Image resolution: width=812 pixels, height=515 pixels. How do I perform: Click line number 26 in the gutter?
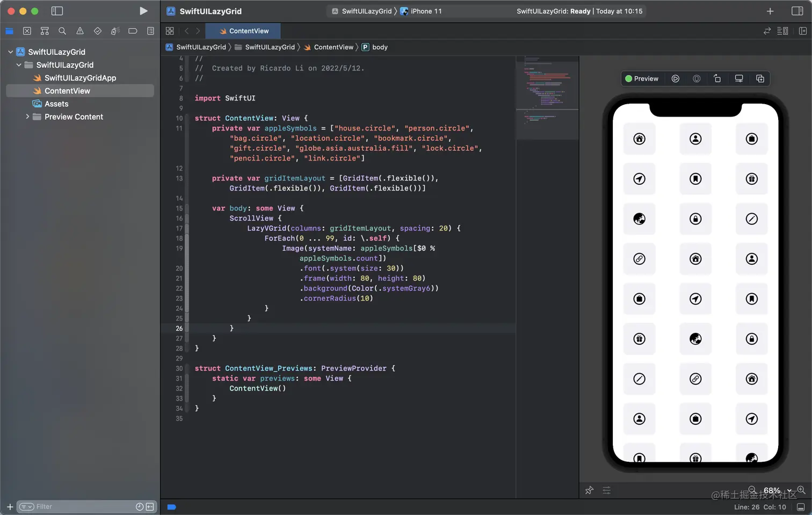(179, 328)
